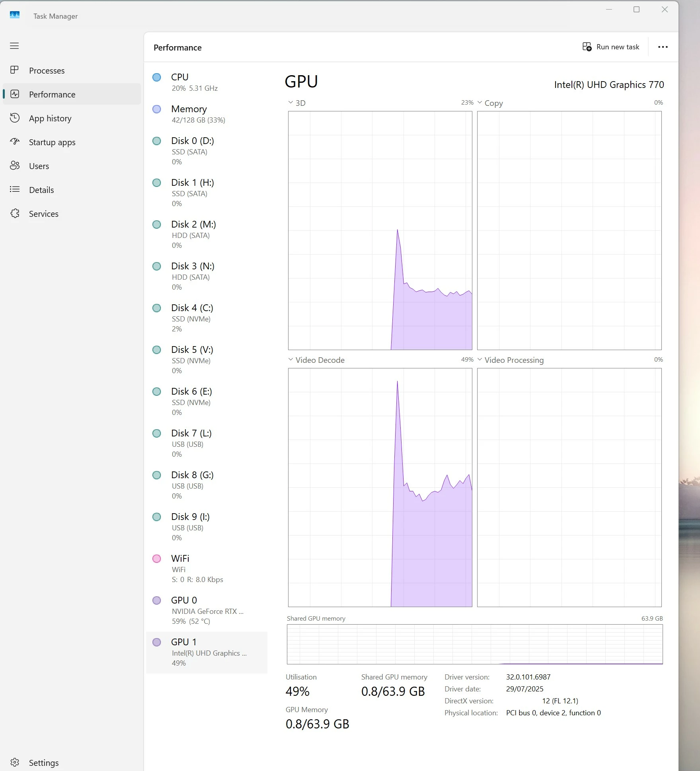Click the Startup apps gauge icon
Viewport: 700px width, 771px height.
tap(15, 142)
